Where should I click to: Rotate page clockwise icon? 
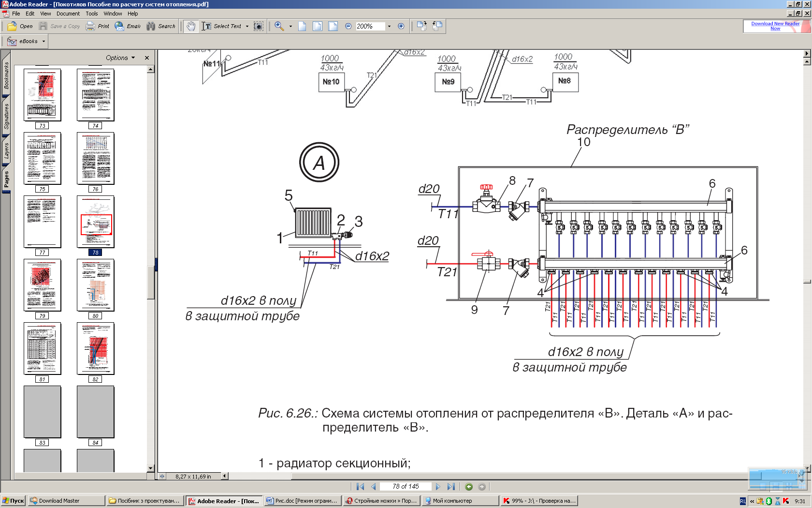[x=422, y=26]
